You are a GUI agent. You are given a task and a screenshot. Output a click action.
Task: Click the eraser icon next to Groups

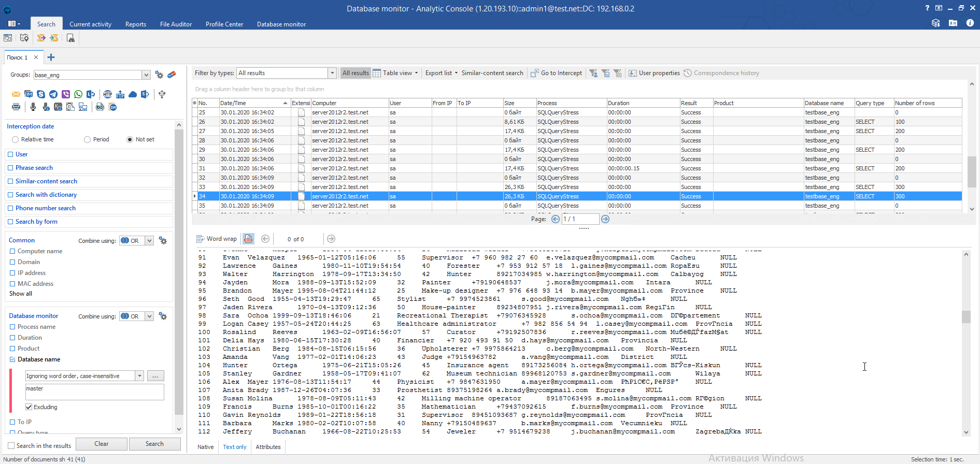pos(172,75)
